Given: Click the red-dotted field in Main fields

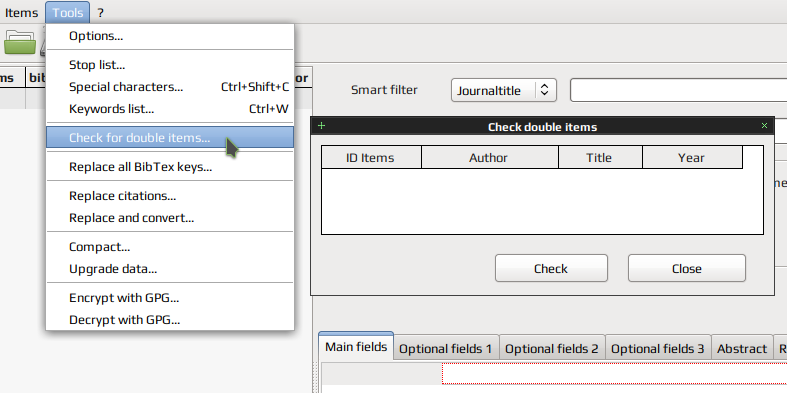Looking at the screenshot, I should (x=614, y=374).
